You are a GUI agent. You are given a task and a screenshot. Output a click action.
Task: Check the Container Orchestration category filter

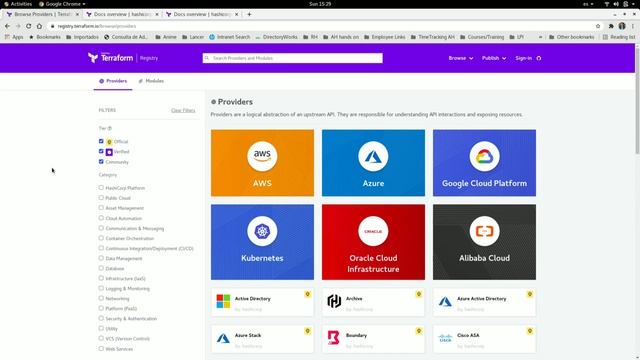pyautogui.click(x=101, y=238)
